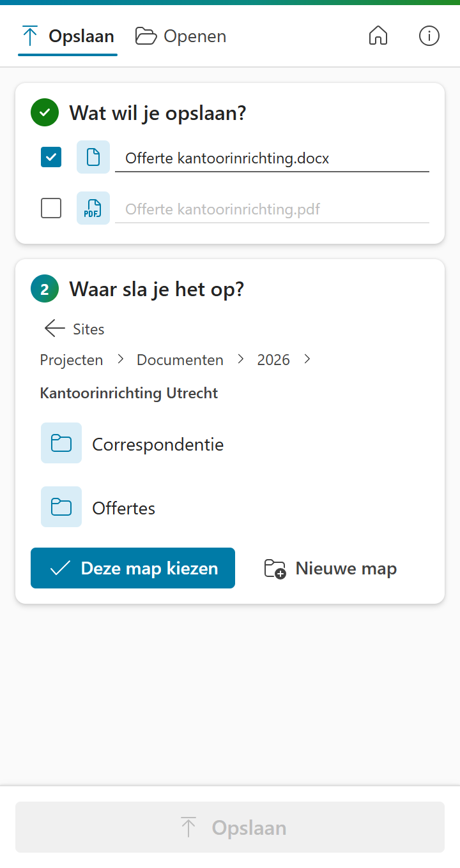460x868 pixels.
Task: Click the step 2 number badge
Action: pos(45,289)
